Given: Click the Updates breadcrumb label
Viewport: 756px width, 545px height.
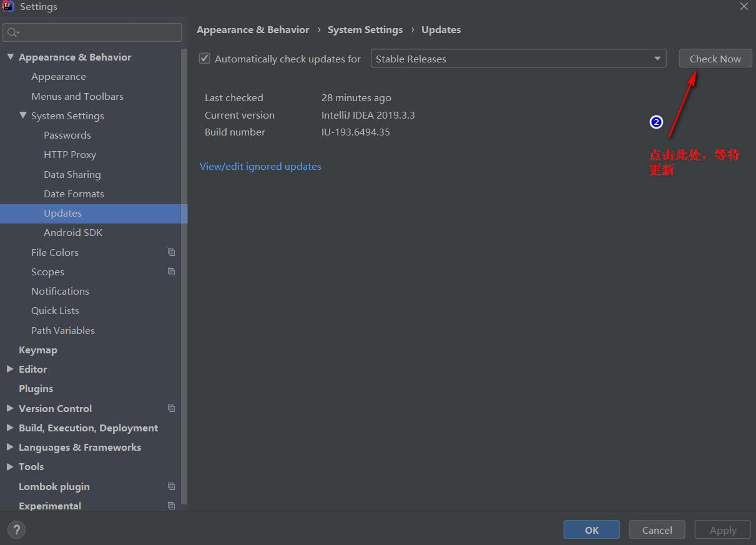Looking at the screenshot, I should point(441,29).
